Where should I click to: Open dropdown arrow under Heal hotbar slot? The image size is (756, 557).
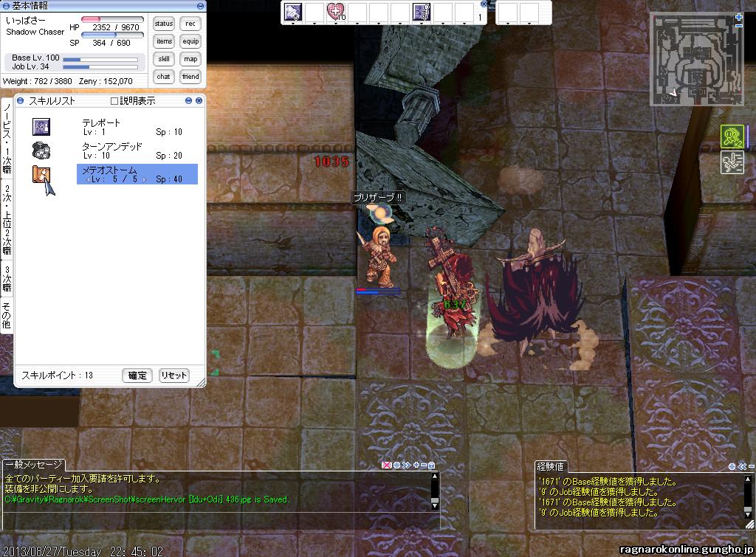click(336, 23)
